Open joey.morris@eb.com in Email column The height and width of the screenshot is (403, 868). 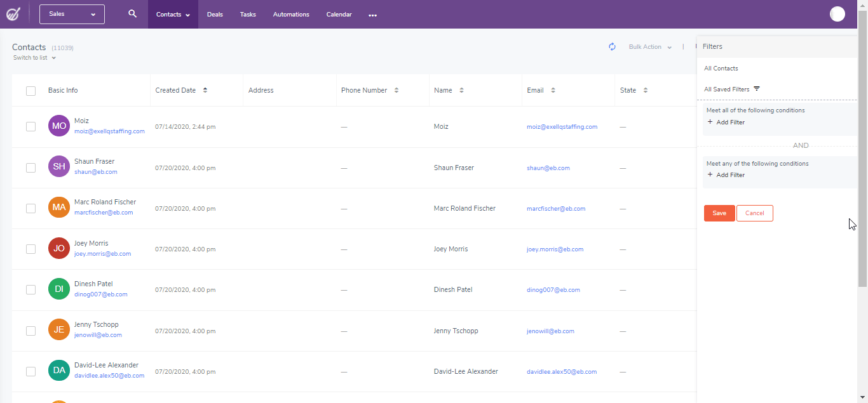(x=555, y=249)
